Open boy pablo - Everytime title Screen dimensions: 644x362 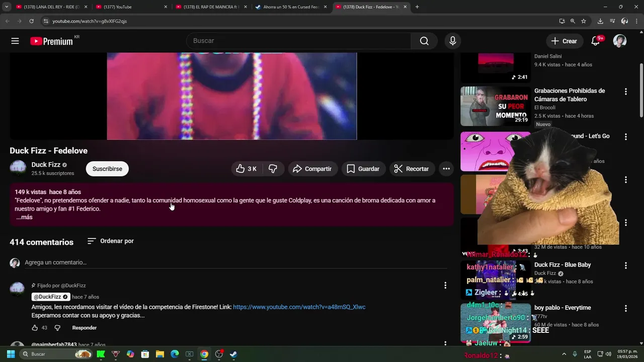[x=562, y=308]
